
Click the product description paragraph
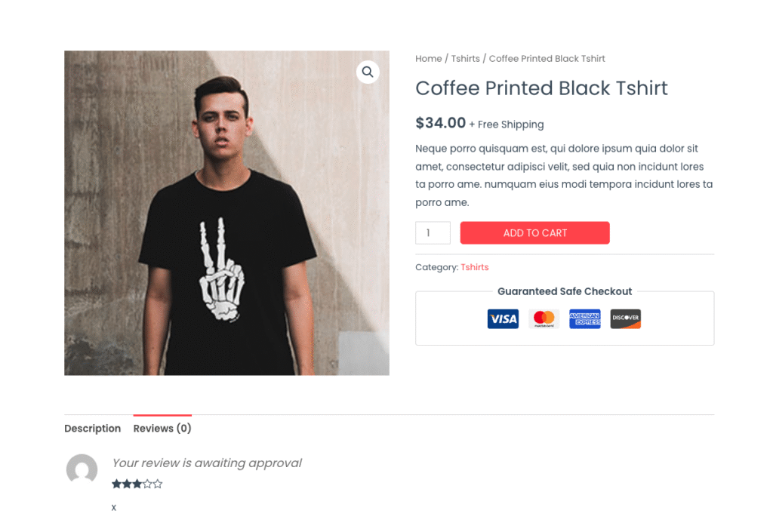pos(564,175)
